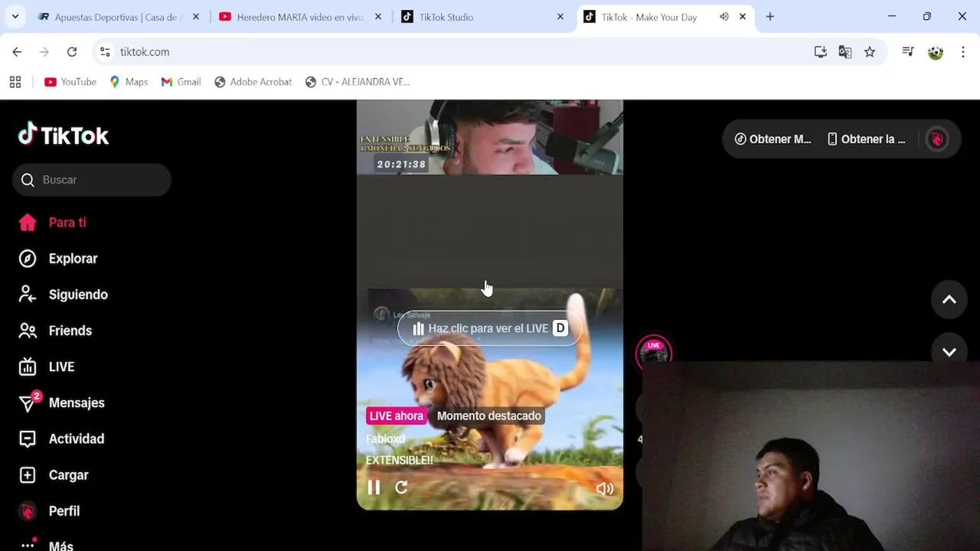Open the apps grid in bookmarks bar

15,82
